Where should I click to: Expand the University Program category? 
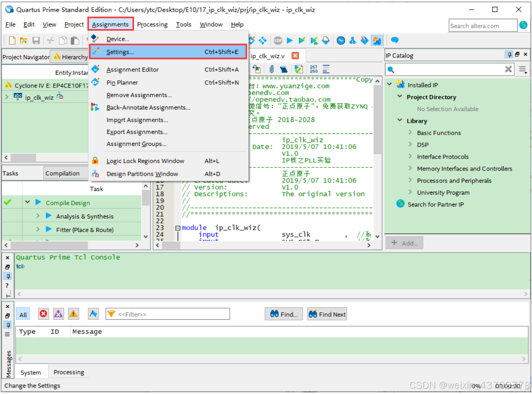(x=410, y=192)
